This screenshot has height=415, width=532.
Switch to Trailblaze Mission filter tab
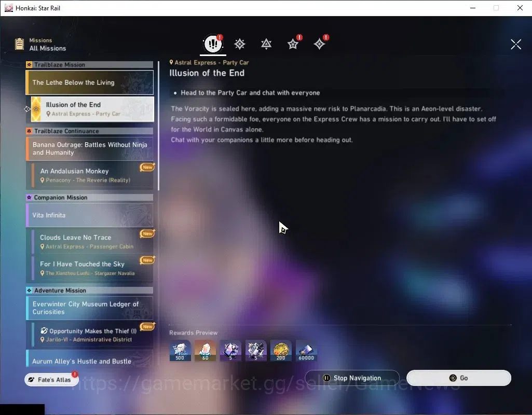click(240, 44)
